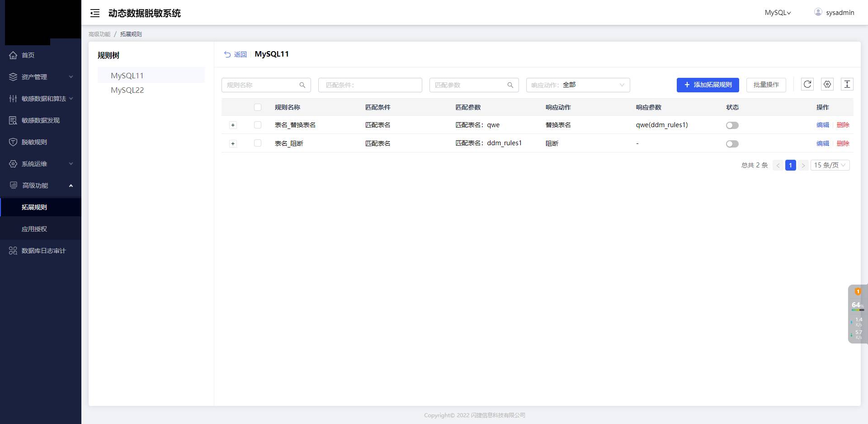
Task: Toggle select-all checkbox in table header
Action: [x=258, y=107]
